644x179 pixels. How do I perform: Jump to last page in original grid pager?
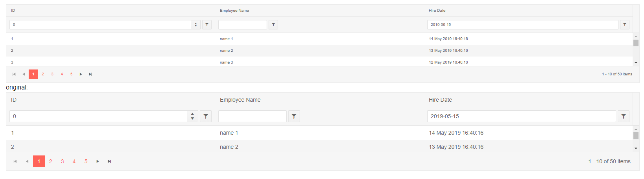(110, 161)
